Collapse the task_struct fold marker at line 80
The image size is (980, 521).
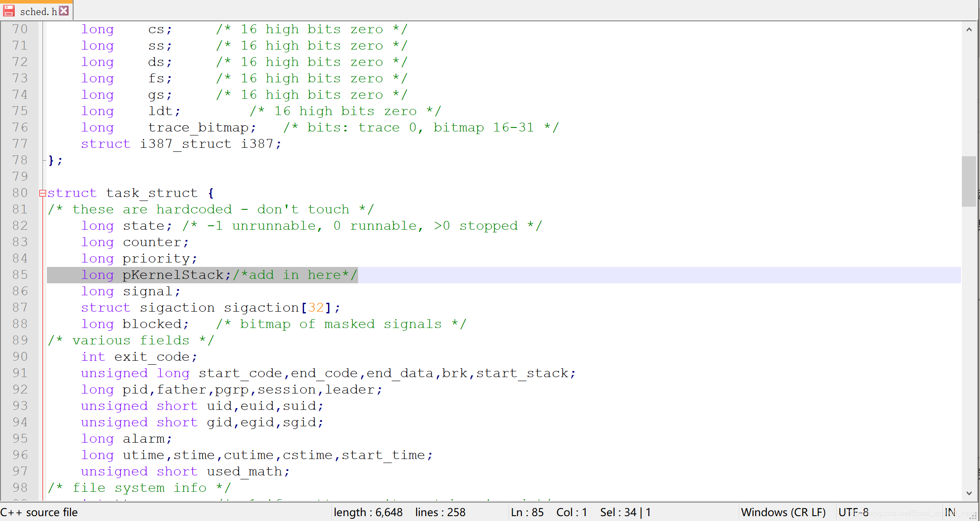click(42, 193)
